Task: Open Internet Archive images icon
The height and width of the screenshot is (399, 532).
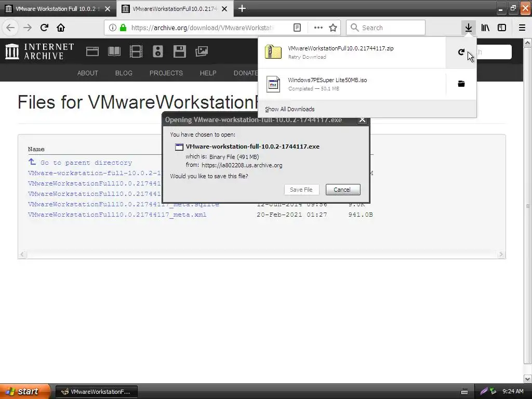Action: coord(202,51)
